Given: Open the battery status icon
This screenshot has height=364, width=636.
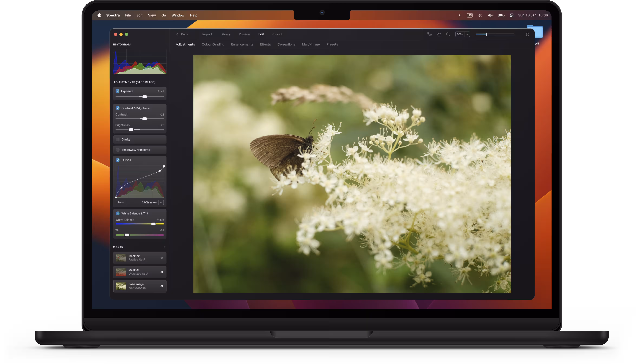Looking at the screenshot, I should pyautogui.click(x=501, y=15).
